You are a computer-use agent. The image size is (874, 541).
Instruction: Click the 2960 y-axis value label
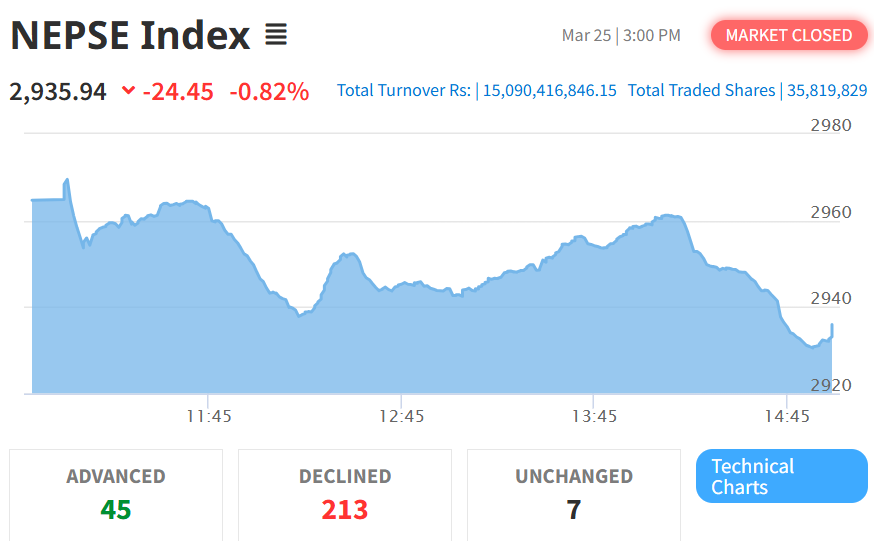(830, 212)
